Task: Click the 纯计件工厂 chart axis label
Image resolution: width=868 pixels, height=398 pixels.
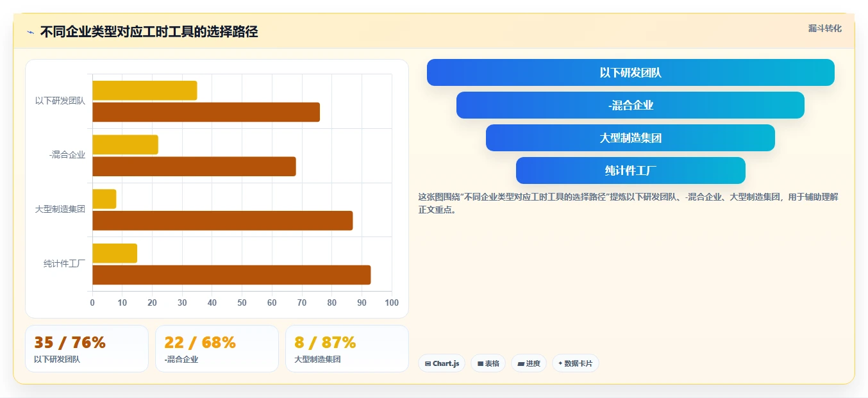Action: click(x=64, y=263)
